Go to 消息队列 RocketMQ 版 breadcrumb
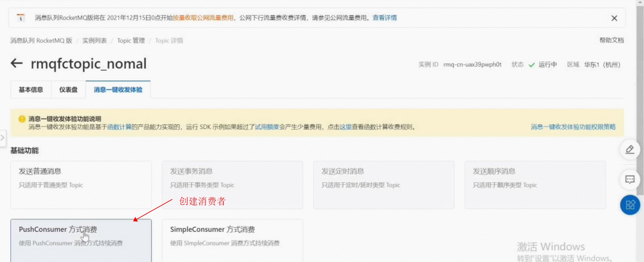 [x=41, y=41]
